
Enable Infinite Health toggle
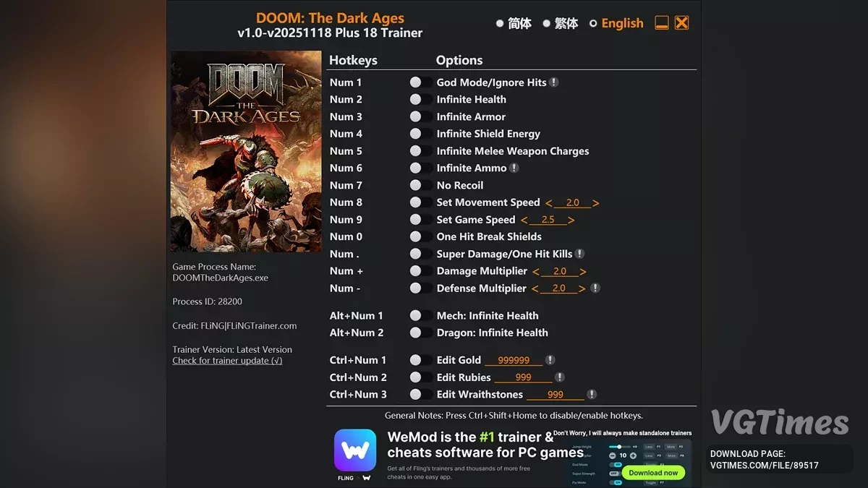click(x=420, y=100)
